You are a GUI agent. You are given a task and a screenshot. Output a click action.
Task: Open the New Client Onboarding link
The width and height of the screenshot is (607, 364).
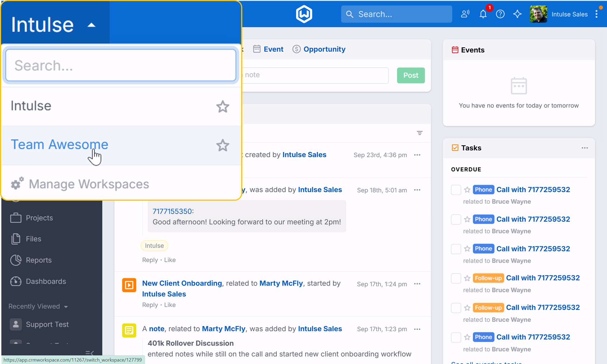[182, 283]
